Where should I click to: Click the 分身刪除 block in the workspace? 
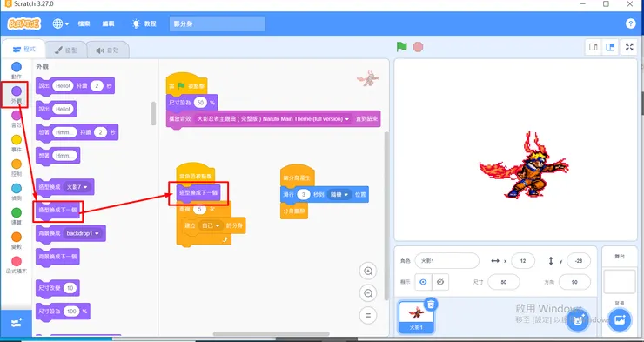294,211
